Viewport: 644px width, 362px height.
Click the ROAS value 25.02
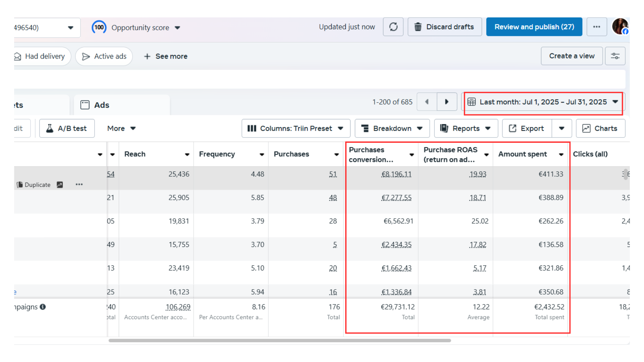(x=480, y=221)
